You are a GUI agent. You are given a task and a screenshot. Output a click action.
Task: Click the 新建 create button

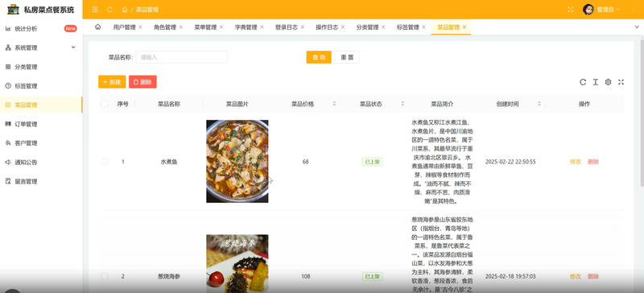112,82
